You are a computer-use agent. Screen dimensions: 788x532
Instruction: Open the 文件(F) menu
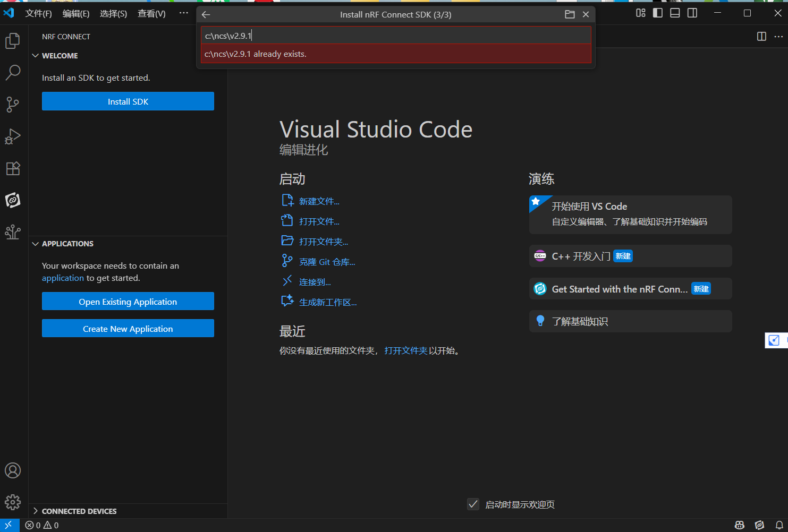[x=39, y=13]
